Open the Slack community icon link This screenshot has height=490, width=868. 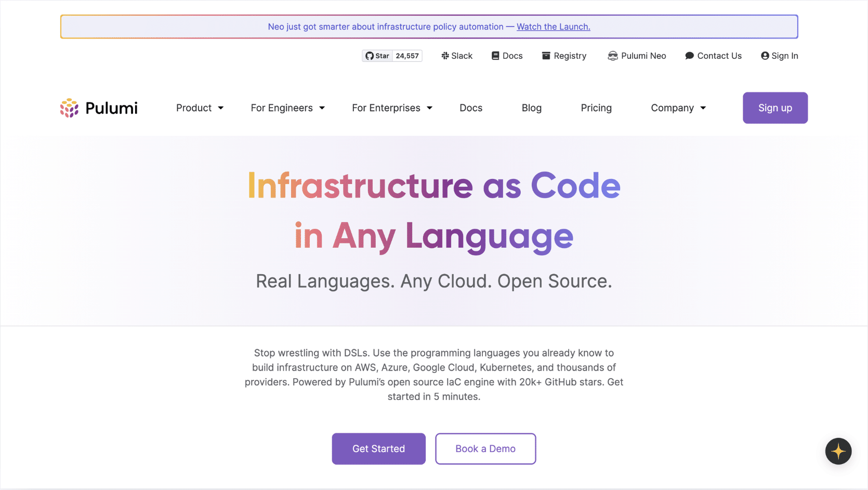click(445, 56)
